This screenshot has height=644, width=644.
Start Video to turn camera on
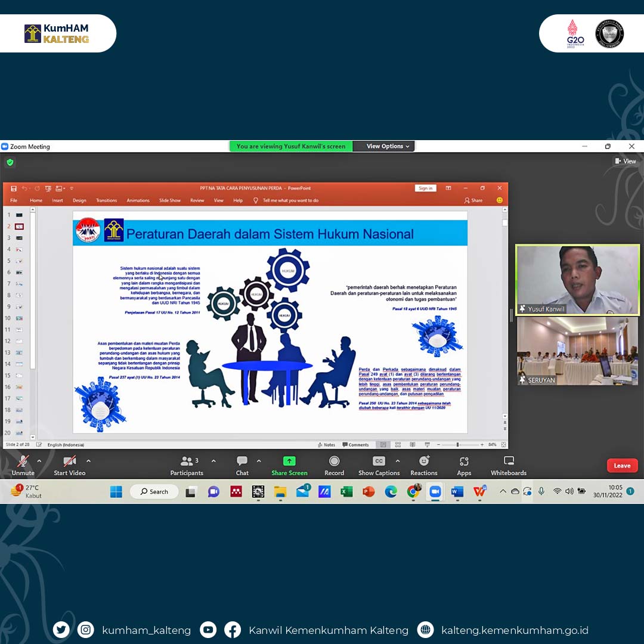pos(70,462)
